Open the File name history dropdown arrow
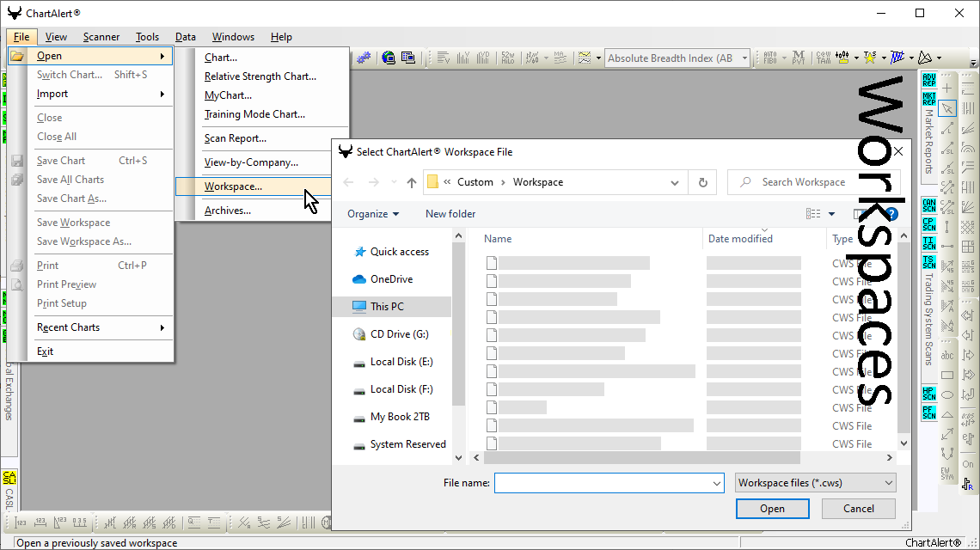The image size is (980, 550). [x=716, y=483]
